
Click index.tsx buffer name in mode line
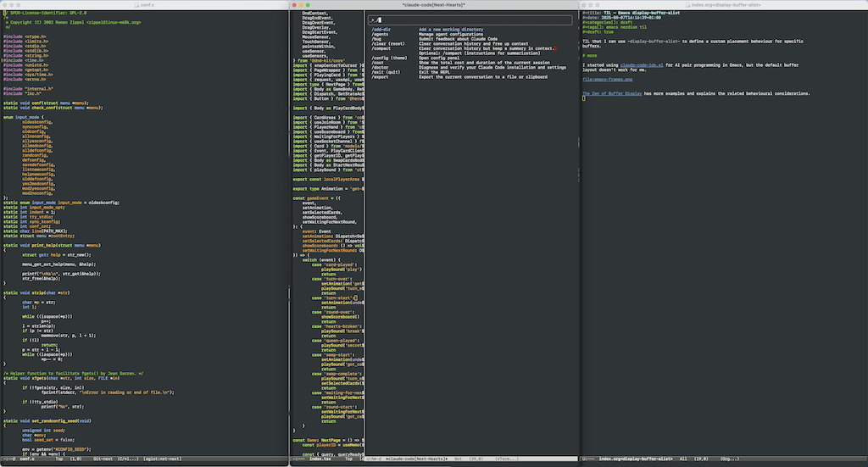pos(320,459)
